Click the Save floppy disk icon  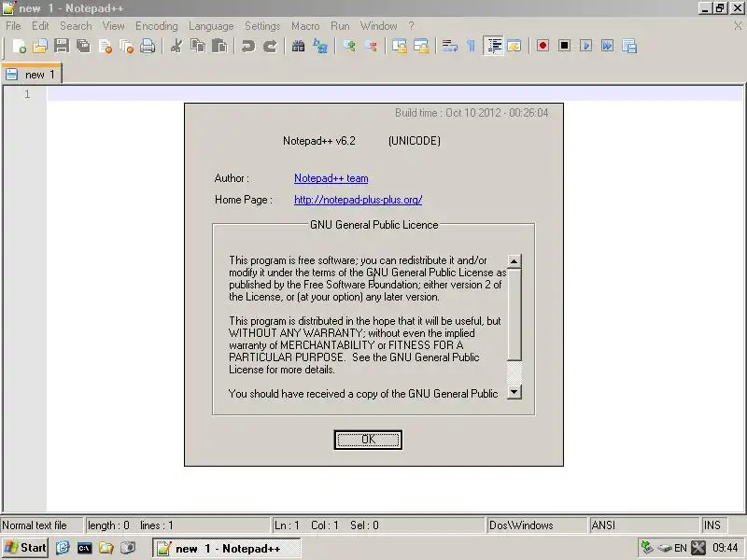[x=62, y=46]
